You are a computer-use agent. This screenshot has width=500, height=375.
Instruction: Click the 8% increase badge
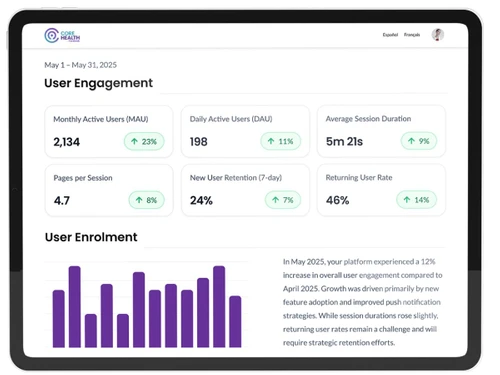click(x=147, y=200)
